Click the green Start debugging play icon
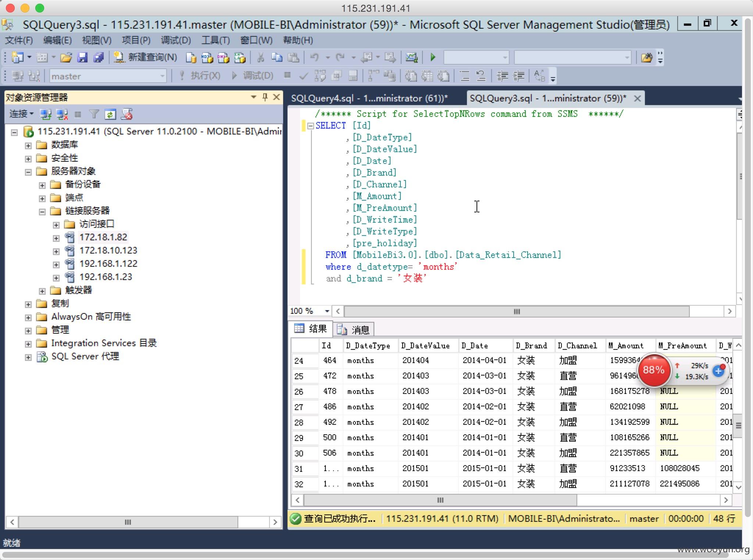The width and height of the screenshot is (753, 560). 433,57
